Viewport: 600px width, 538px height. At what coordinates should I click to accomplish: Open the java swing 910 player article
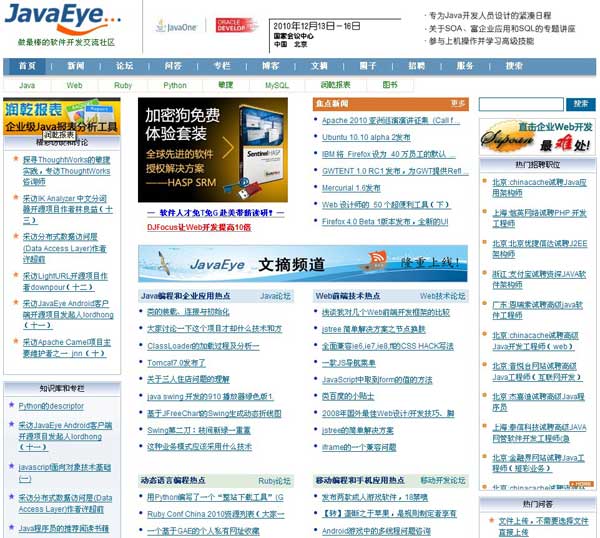click(210, 396)
